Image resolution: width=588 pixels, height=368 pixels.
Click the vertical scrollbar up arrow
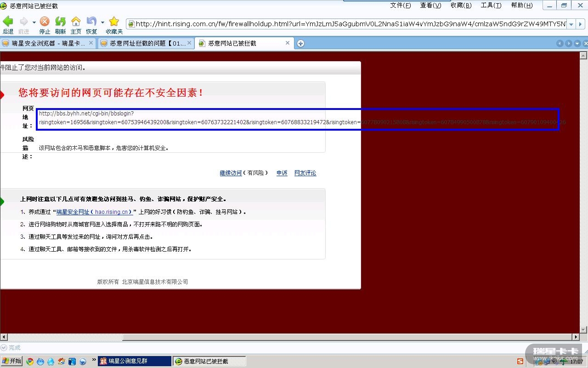[x=584, y=55]
